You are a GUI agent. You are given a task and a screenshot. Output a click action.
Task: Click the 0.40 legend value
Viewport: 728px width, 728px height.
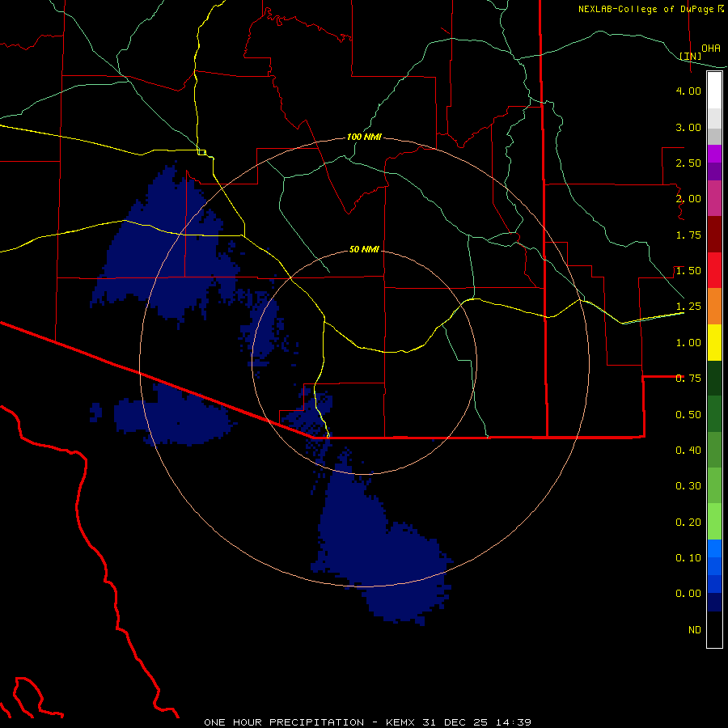tap(688, 451)
